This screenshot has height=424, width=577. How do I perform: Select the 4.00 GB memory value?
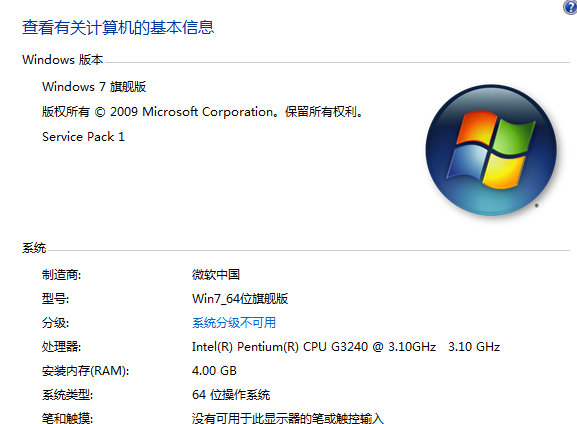pyautogui.click(x=214, y=371)
